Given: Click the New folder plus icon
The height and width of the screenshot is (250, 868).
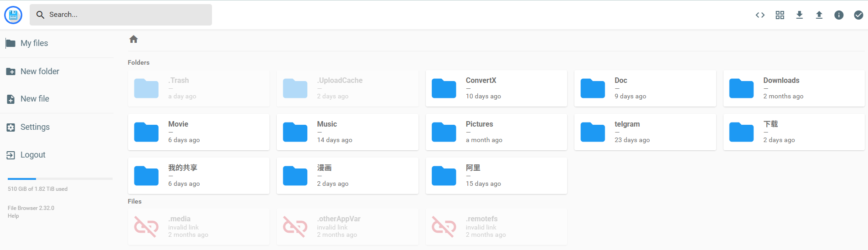Looking at the screenshot, I should [10, 71].
